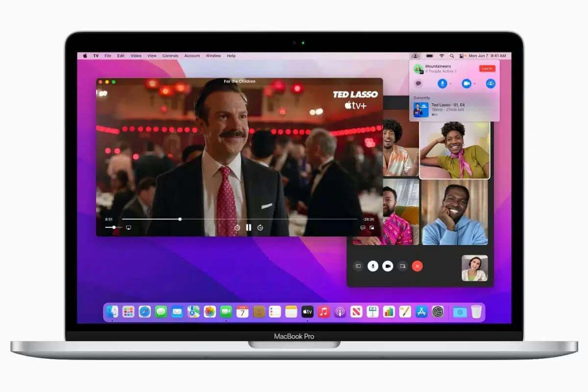This screenshot has height=392, width=588.
Task: End the FaceTime call with the red button
Action: click(417, 266)
